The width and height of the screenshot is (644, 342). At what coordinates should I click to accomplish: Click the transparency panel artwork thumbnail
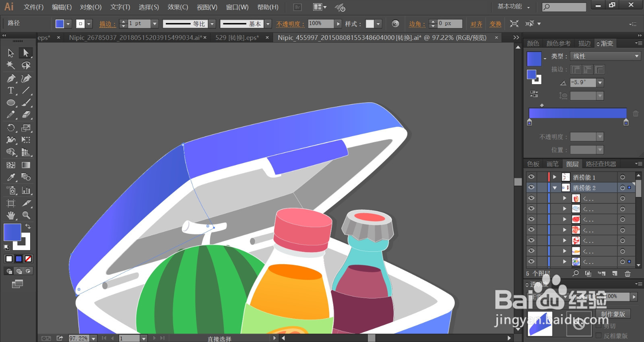pos(540,323)
